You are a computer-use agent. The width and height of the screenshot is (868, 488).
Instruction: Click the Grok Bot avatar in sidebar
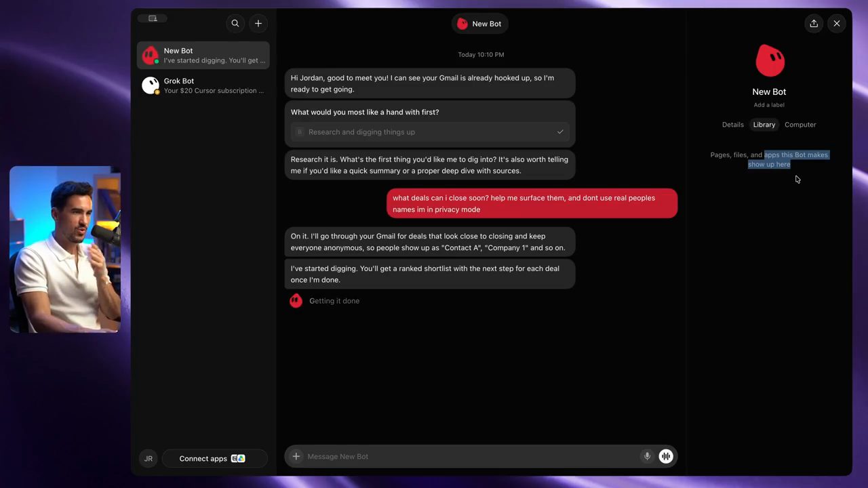pyautogui.click(x=151, y=85)
